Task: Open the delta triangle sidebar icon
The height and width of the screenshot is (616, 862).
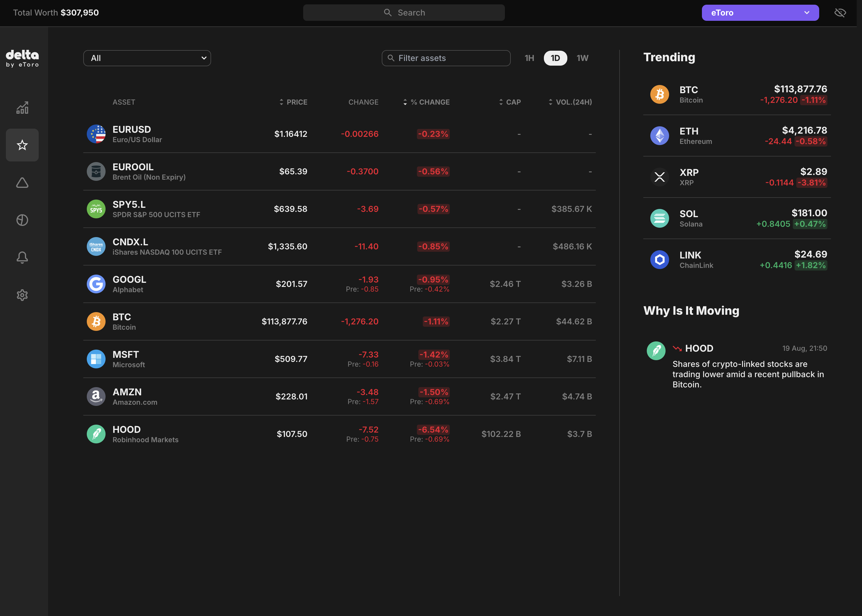Action: tap(22, 183)
